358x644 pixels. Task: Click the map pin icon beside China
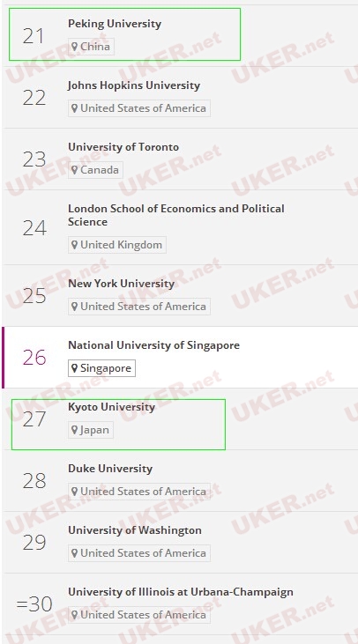point(74,47)
